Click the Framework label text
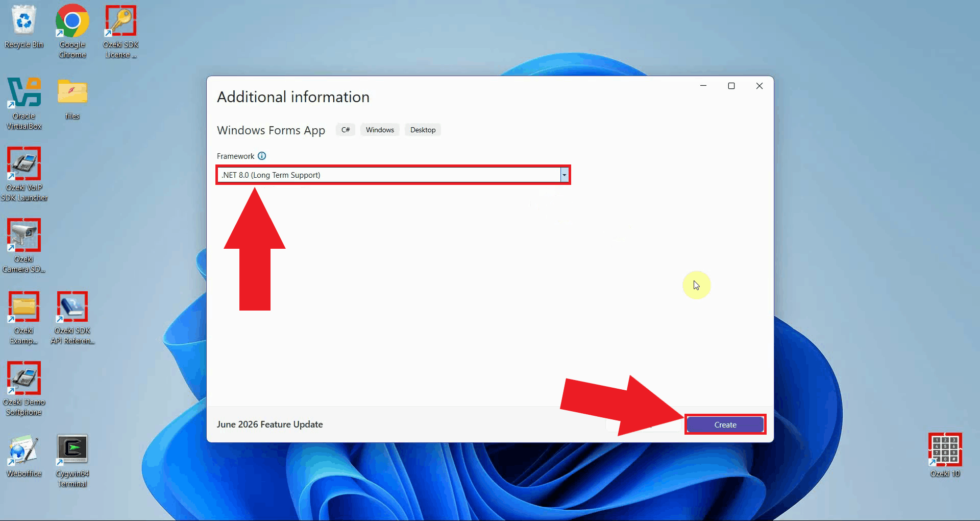980x521 pixels. [235, 156]
